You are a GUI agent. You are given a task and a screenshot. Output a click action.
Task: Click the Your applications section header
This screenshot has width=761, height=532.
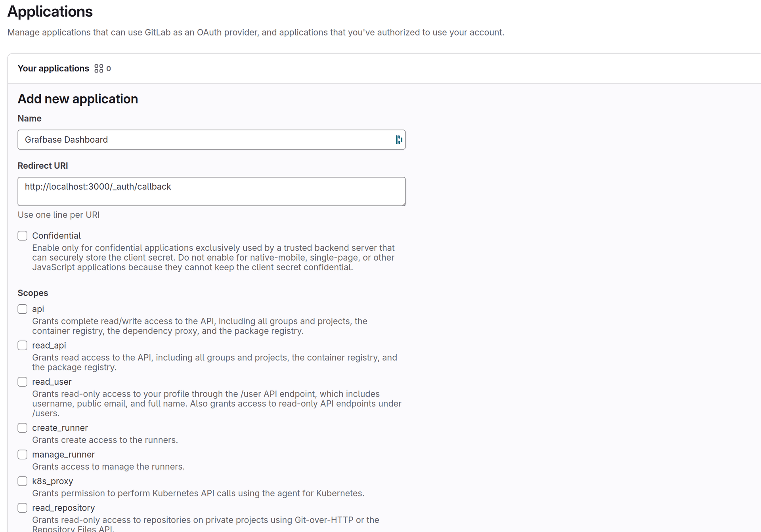pos(54,68)
